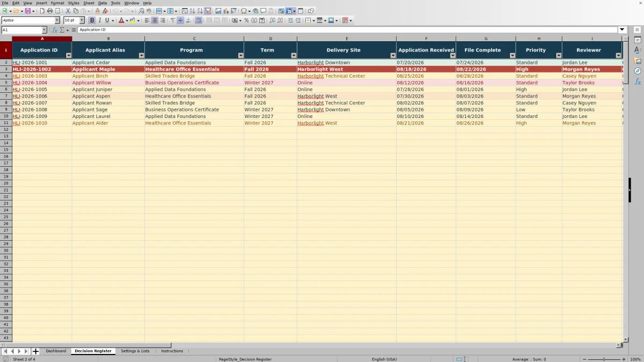
Task: Toggle Italic formatting
Action: (99, 20)
